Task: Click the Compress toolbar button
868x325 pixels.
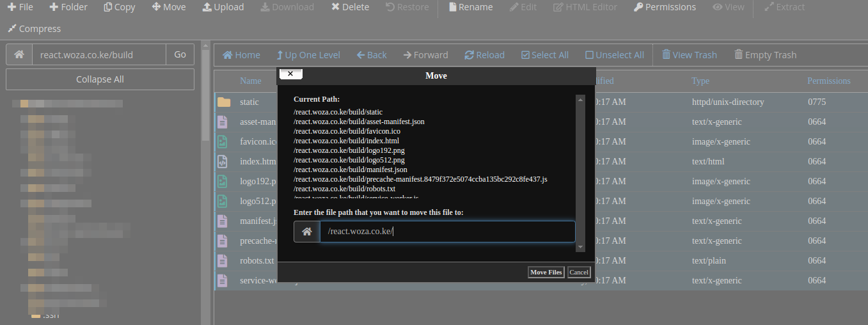Action: pos(34,29)
